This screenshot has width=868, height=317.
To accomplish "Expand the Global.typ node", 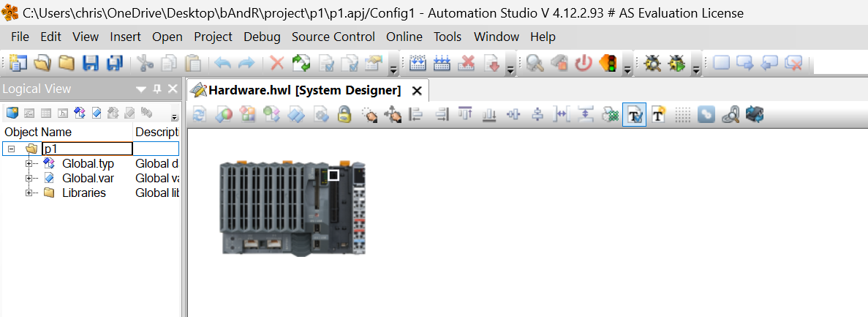I will click(x=29, y=163).
